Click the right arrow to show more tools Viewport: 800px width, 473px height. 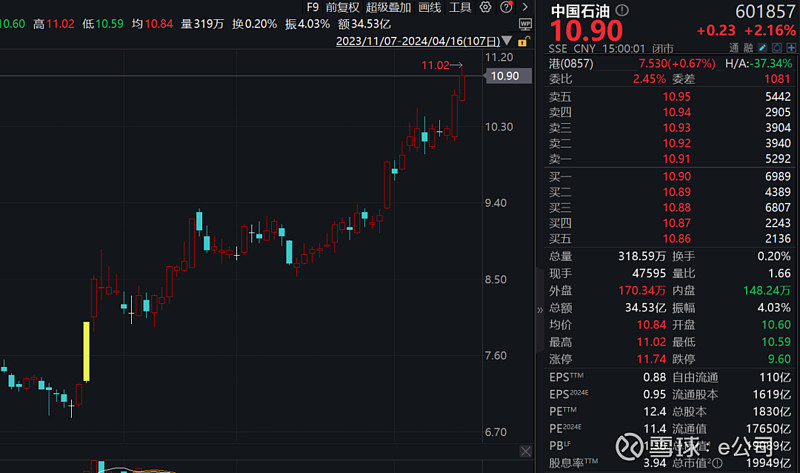coord(525,7)
